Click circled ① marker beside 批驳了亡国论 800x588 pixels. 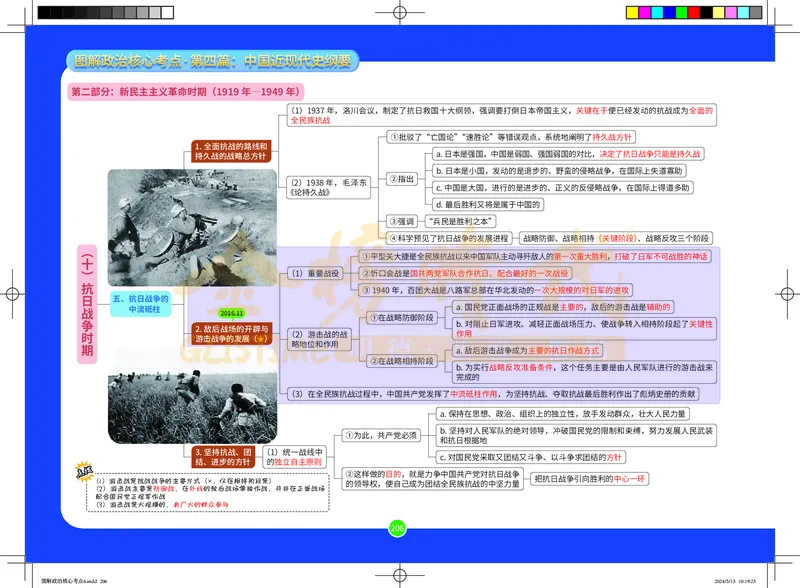point(393,137)
